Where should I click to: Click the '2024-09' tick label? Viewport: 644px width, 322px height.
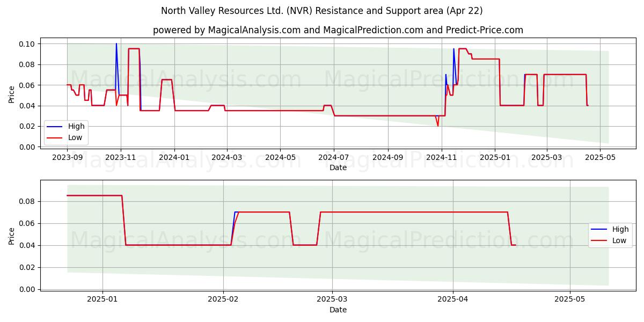click(x=387, y=157)
